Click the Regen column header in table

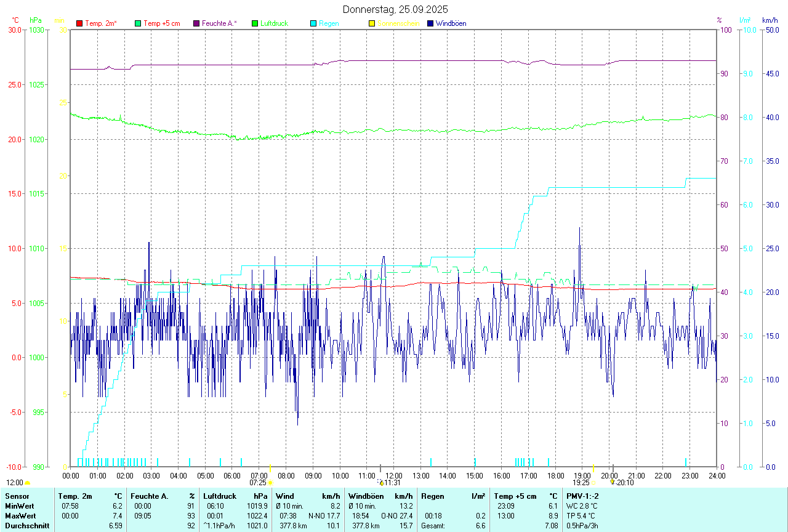431,496
